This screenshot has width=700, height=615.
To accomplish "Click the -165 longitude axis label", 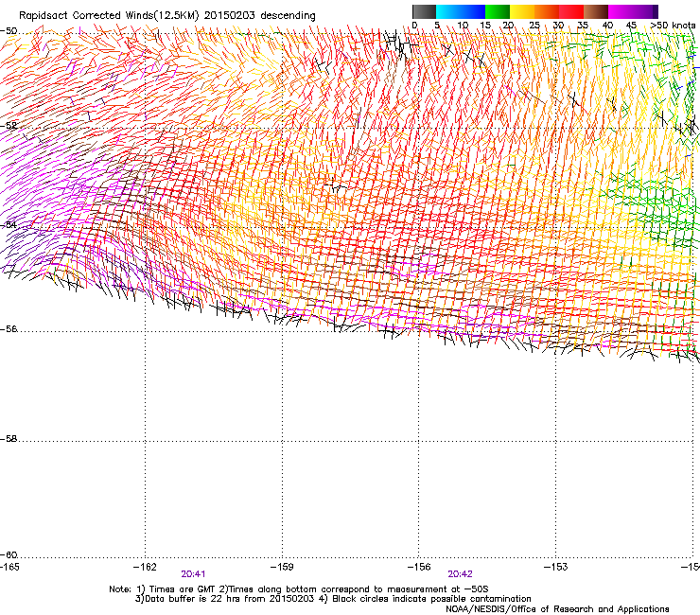I will point(9,567).
